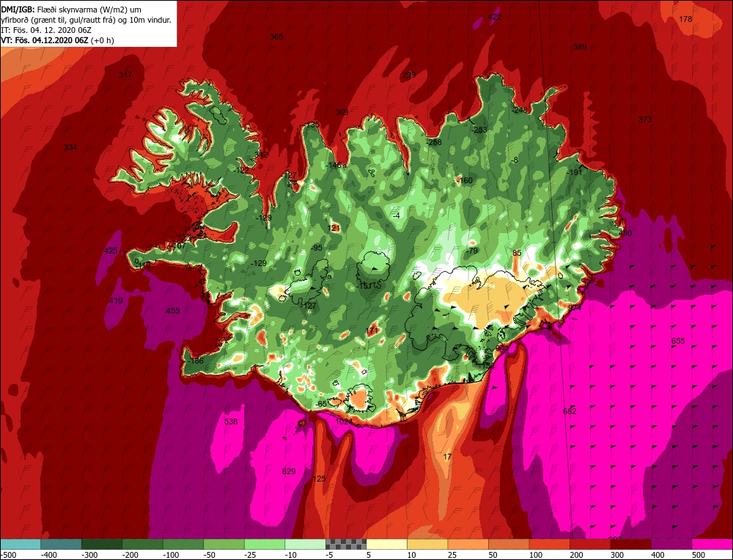Select the inland value '-95'

click(317, 248)
